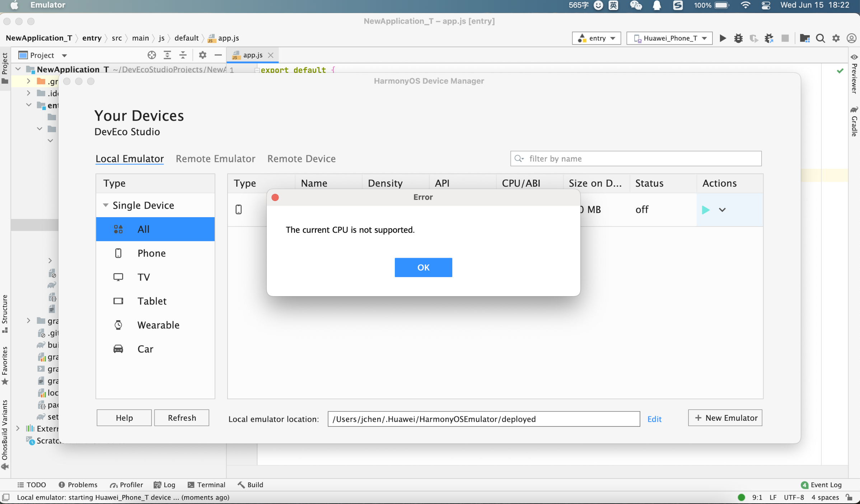Click the LF line separator in status bar
Screen dimensions: 860x504
773,497
